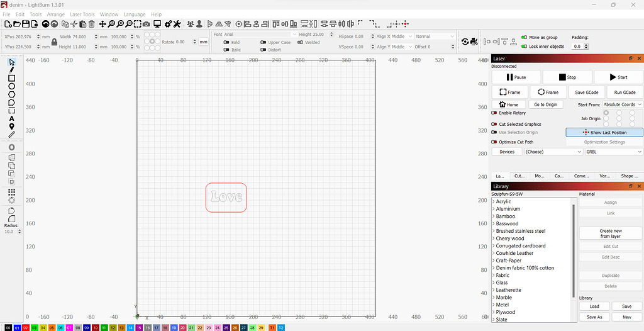Click the camera capture icon in toolbar

(x=146, y=25)
